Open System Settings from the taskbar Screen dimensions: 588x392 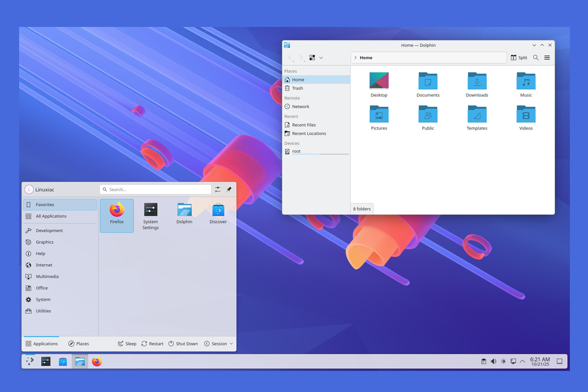click(x=46, y=362)
